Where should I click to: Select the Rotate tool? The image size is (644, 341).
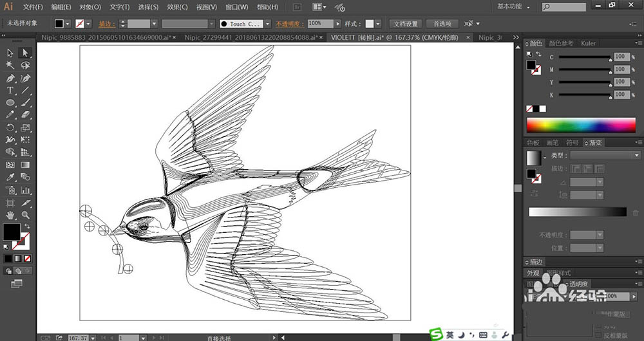click(x=10, y=127)
